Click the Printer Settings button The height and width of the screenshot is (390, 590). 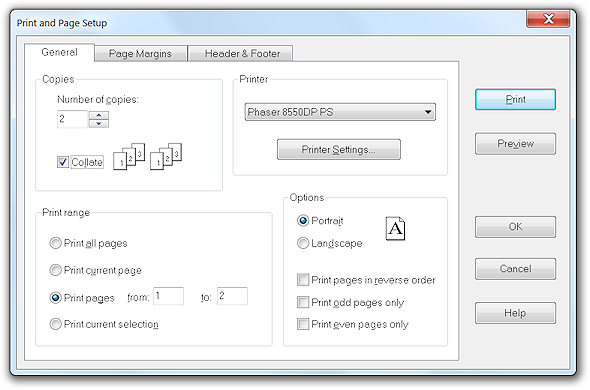tap(339, 150)
